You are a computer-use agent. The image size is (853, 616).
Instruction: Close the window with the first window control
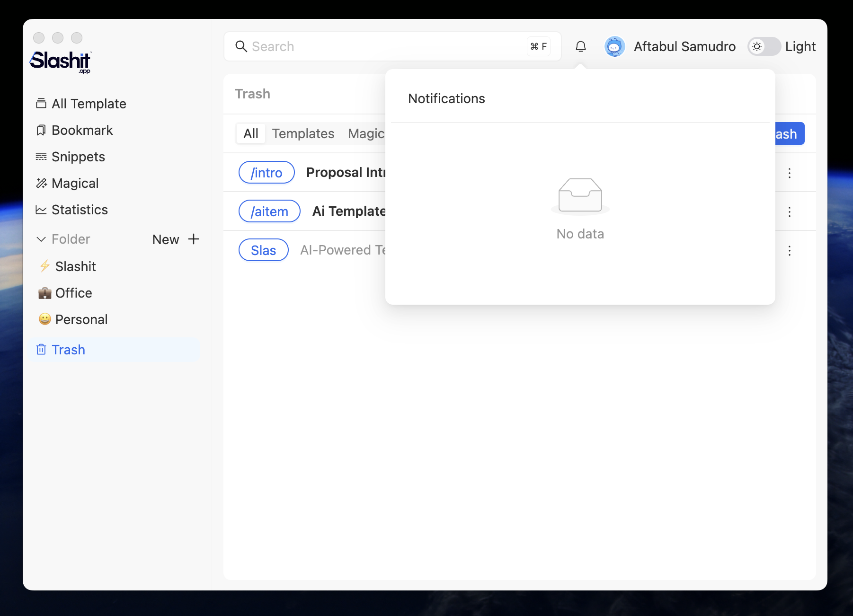coord(39,38)
